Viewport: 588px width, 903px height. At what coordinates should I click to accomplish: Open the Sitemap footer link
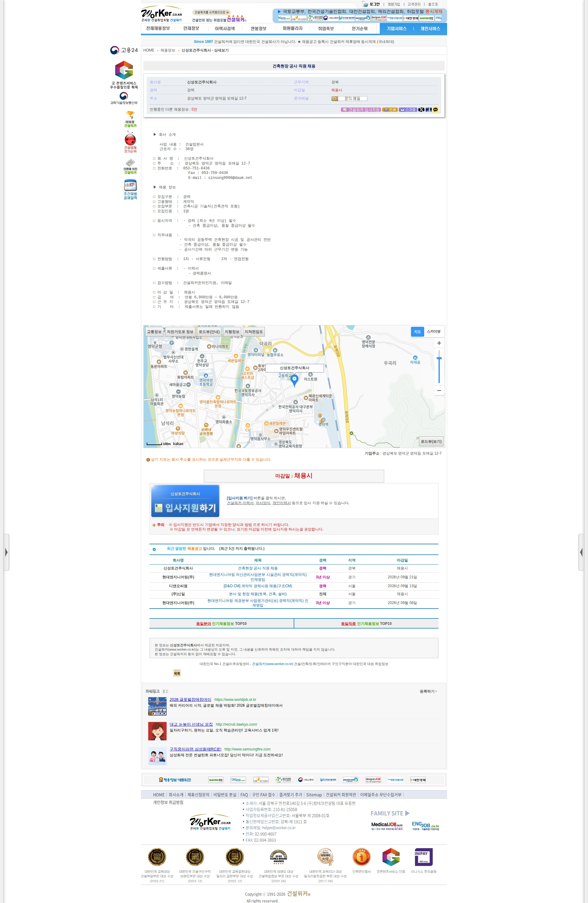coord(314,795)
